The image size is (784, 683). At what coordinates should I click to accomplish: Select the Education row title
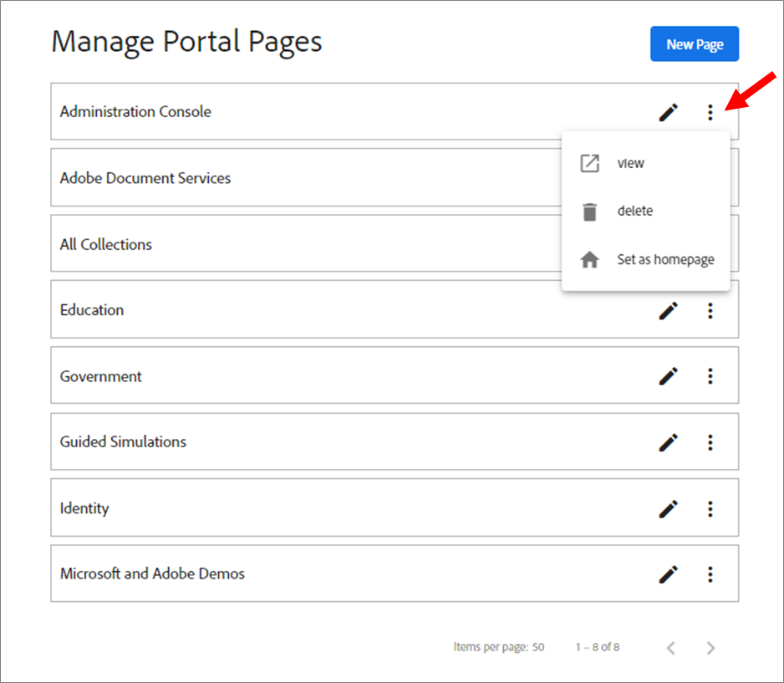pos(92,310)
